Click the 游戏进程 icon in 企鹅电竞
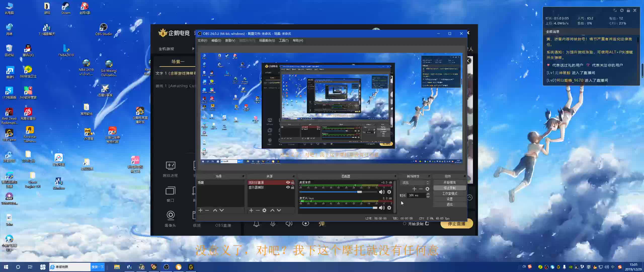Screen dimensions: 644x272 click(x=170, y=165)
